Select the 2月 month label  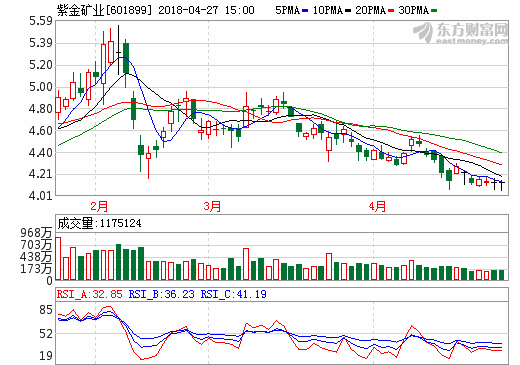(99, 206)
